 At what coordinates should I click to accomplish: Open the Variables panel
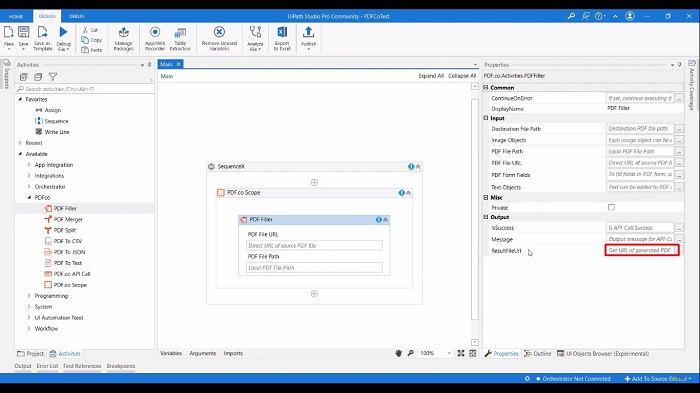[x=171, y=353]
